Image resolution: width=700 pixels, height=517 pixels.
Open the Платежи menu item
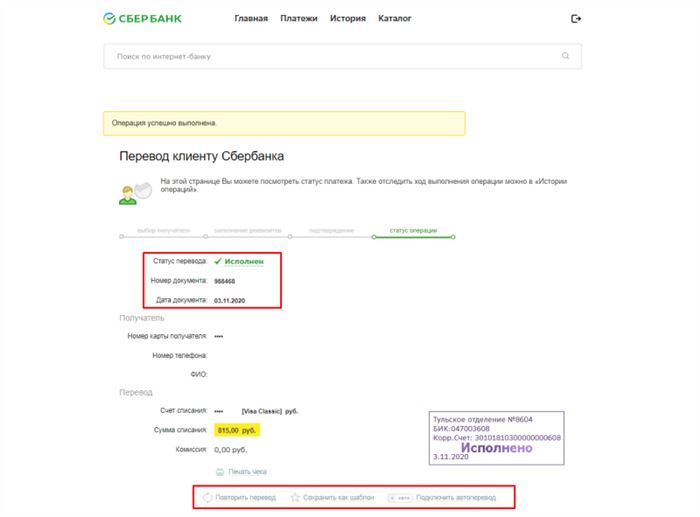tap(299, 18)
